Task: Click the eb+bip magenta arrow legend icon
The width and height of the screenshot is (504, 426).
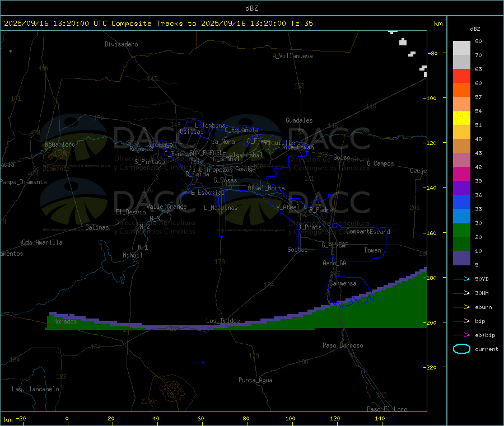Action: click(x=461, y=335)
